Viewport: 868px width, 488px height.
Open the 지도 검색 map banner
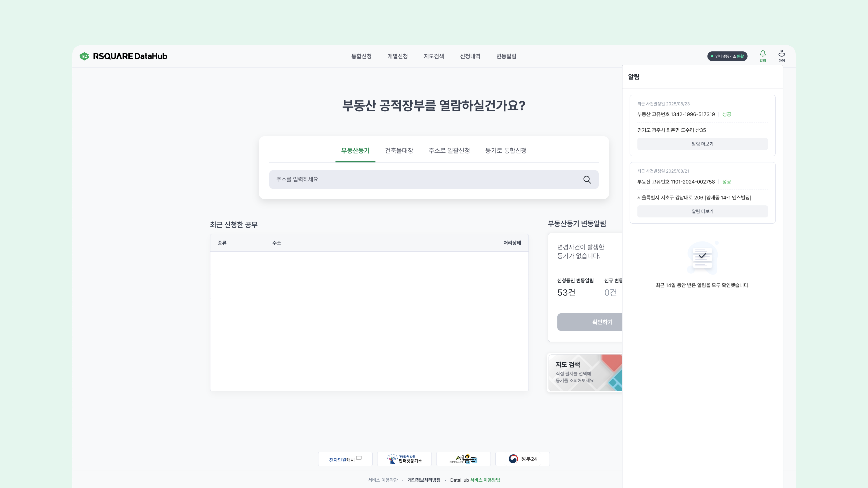click(x=585, y=373)
